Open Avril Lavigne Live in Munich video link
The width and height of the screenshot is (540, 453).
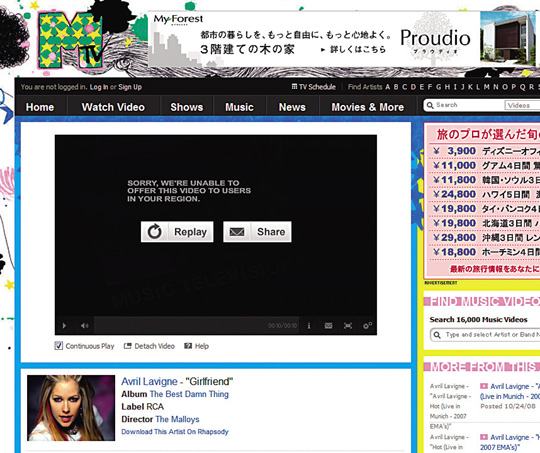[x=510, y=391]
